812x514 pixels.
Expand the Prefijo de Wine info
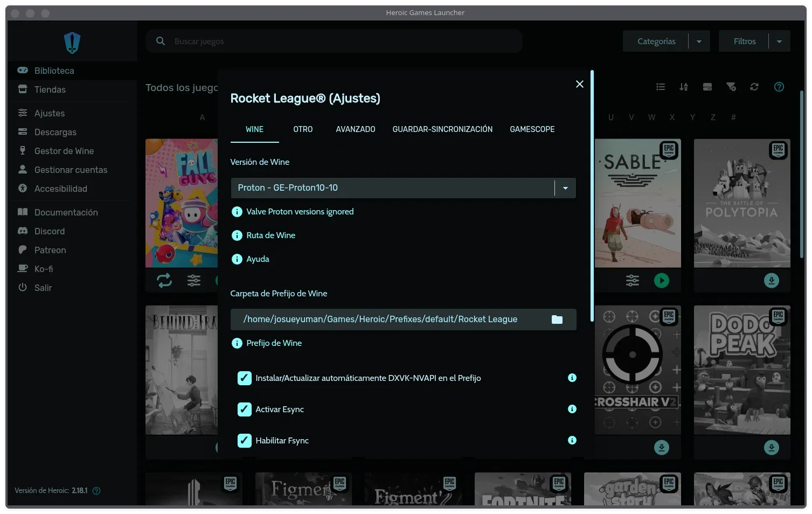click(267, 343)
